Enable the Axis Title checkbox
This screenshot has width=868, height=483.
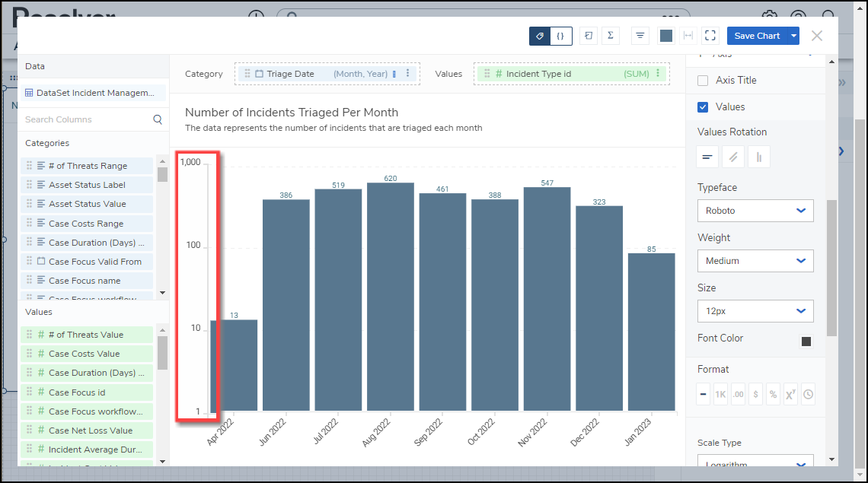703,81
